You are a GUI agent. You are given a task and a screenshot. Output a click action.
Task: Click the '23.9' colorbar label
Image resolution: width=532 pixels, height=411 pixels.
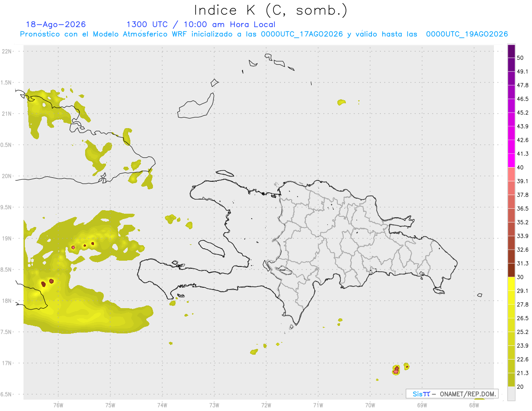click(x=523, y=346)
